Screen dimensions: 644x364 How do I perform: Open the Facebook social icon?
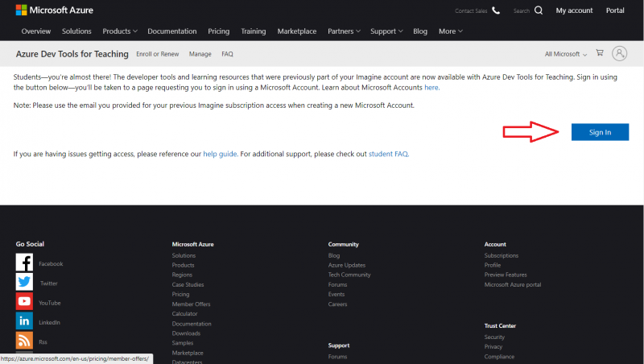click(24, 262)
